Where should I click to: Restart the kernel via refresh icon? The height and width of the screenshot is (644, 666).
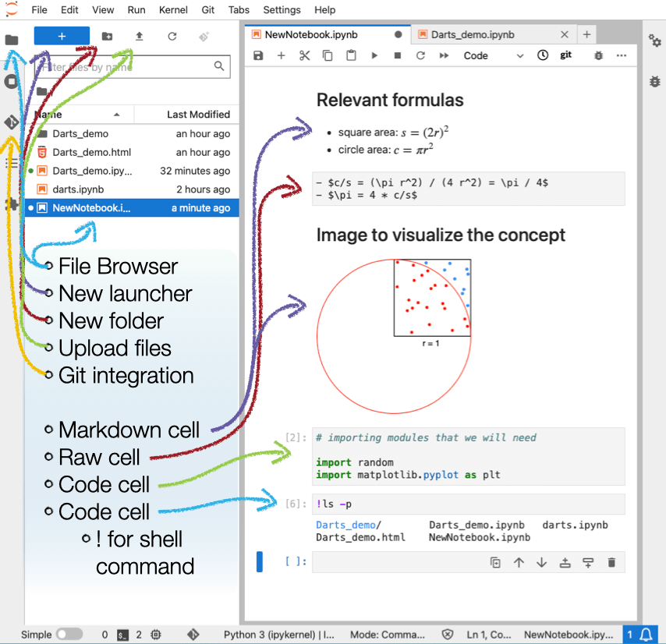click(420, 55)
